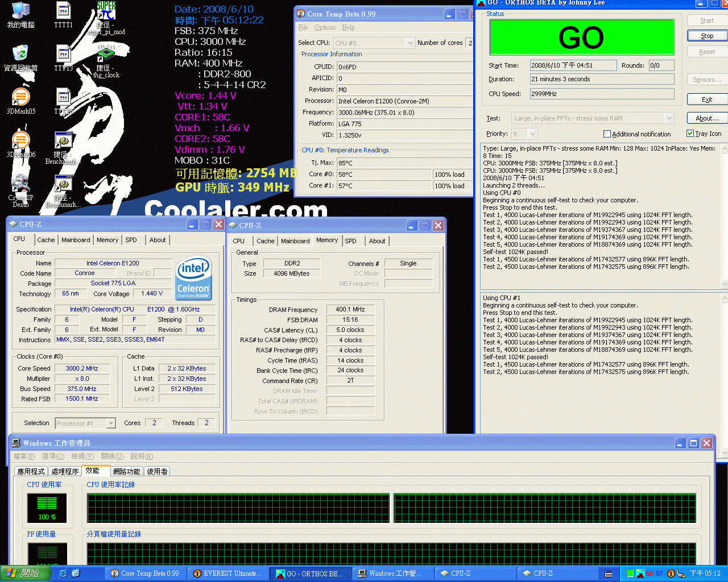Switch to Core Temp Beta taskbar button
Image resolution: width=728 pixels, height=582 pixels.
click(x=147, y=573)
